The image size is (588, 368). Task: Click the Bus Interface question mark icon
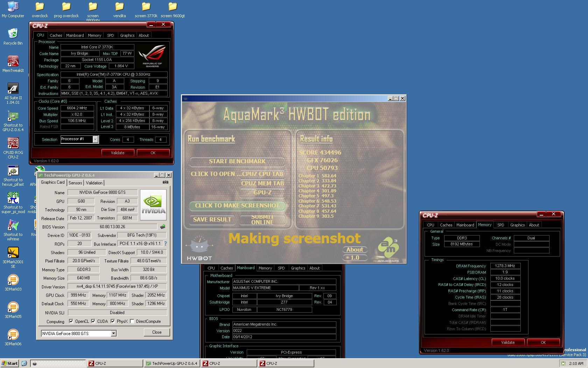click(x=165, y=244)
